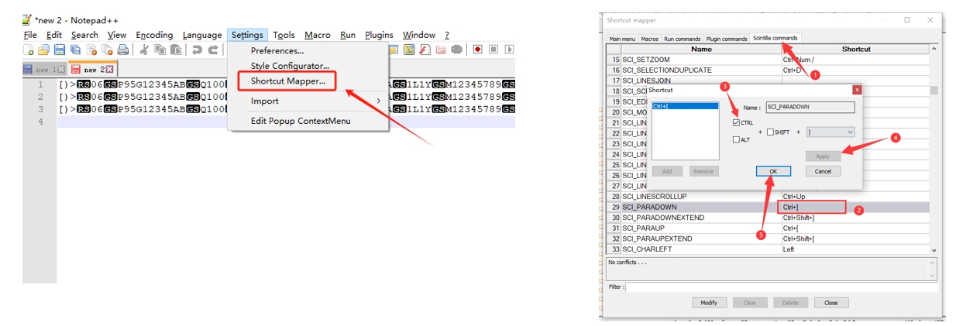The image size is (980, 326).
Task: Click the Copy toolbar icon
Action: point(160,50)
